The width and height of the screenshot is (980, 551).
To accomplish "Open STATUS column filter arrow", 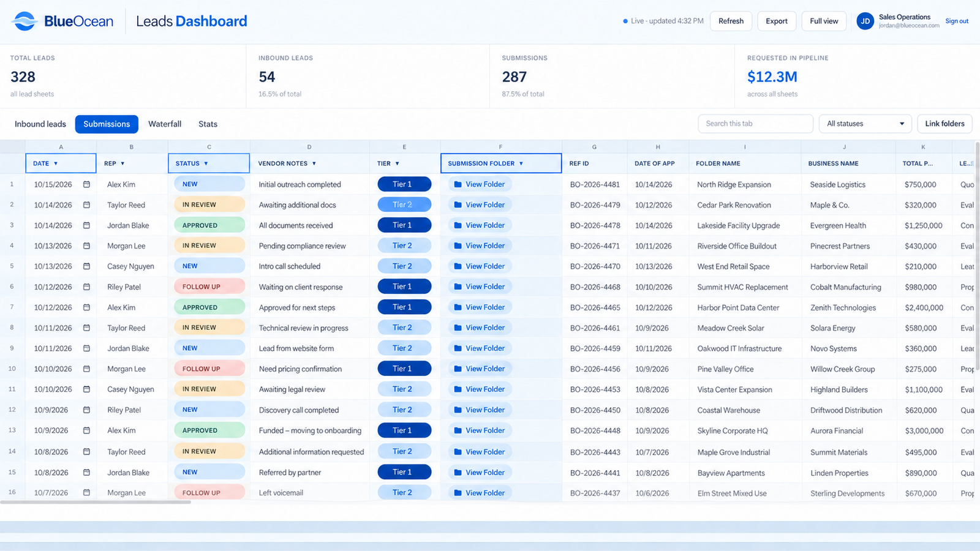I will click(206, 163).
